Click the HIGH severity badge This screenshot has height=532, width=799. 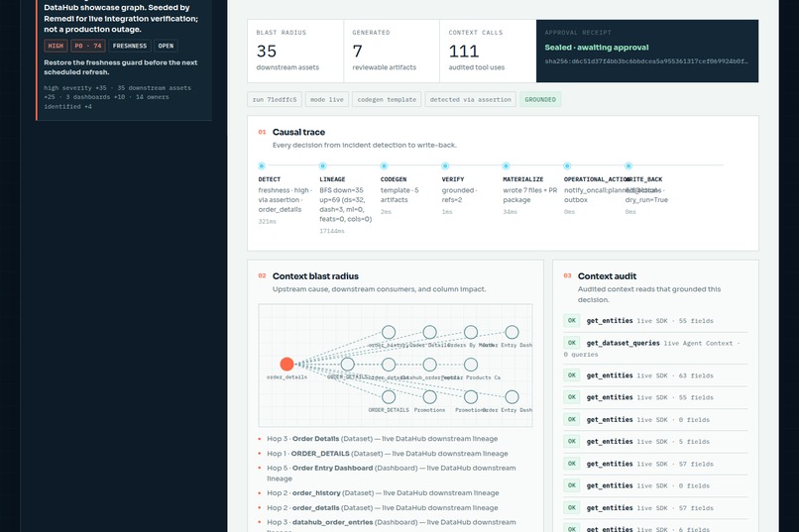point(56,46)
